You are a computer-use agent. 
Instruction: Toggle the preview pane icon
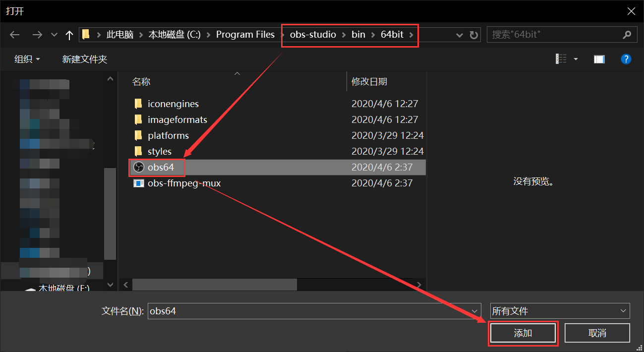click(x=599, y=59)
